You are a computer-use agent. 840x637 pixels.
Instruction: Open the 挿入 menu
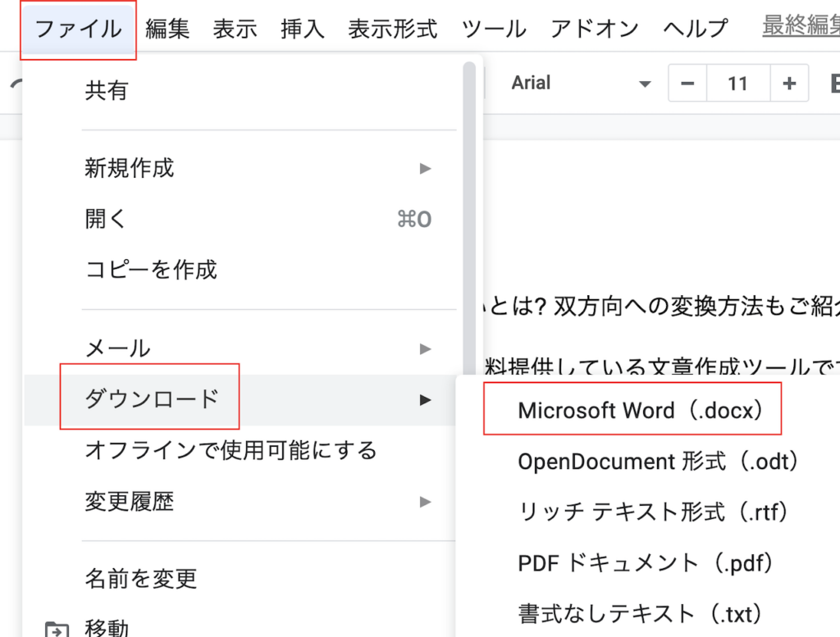click(x=303, y=29)
